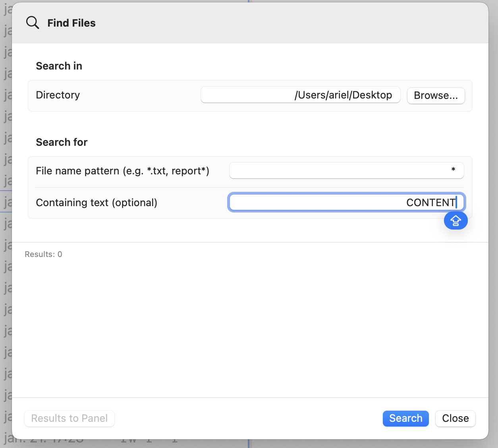Click the File name pattern label
Image resolution: width=498 pixels, height=448 pixels.
123,171
